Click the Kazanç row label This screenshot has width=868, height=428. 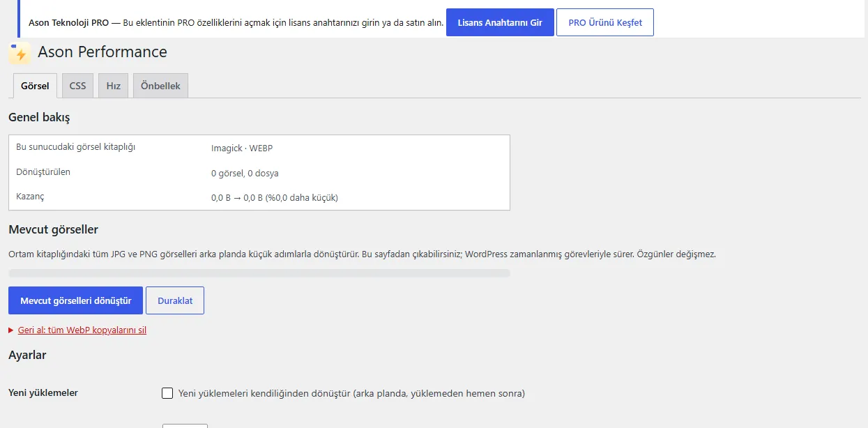(x=30, y=197)
